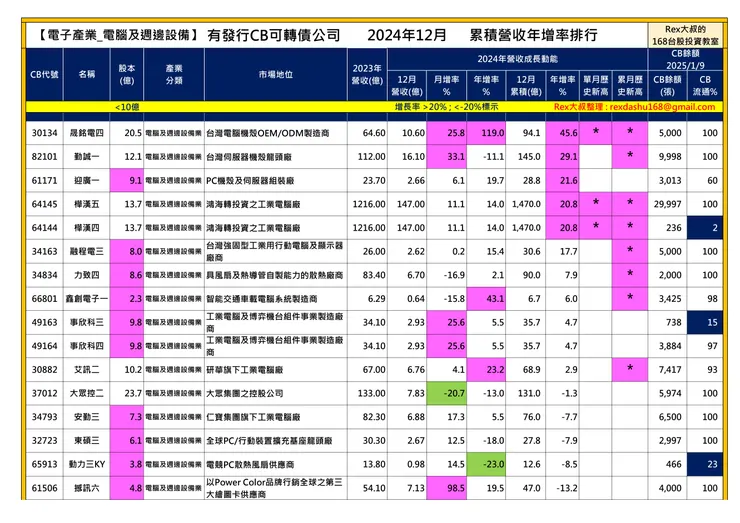Click the '大眾集團之控股公司' market position cell

coord(276,393)
